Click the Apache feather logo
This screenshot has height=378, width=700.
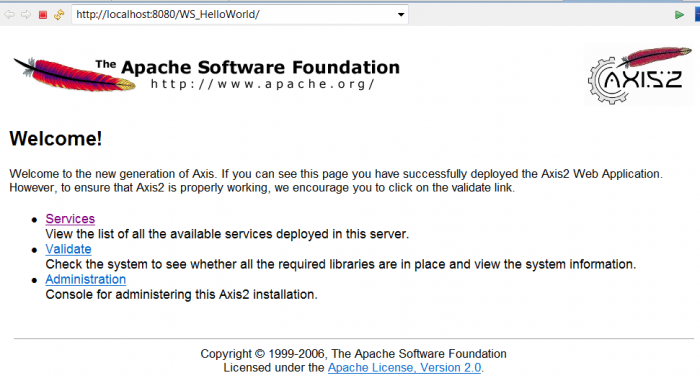point(75,74)
